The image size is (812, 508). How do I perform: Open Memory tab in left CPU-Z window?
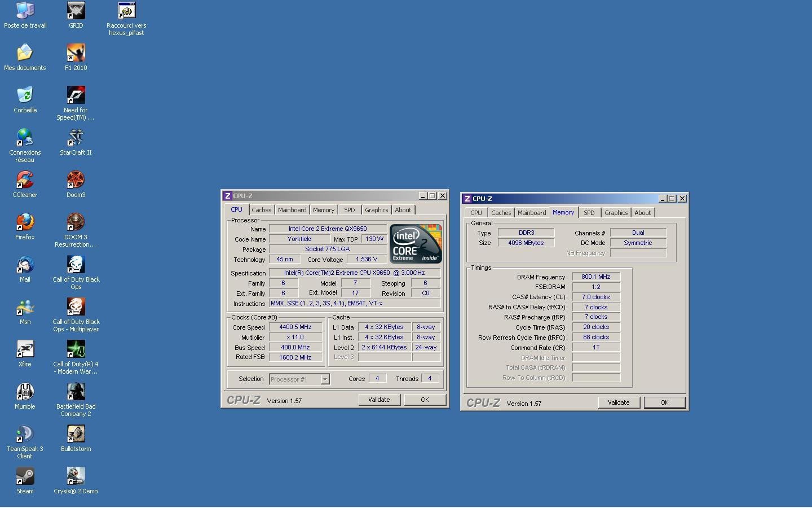[x=324, y=210]
